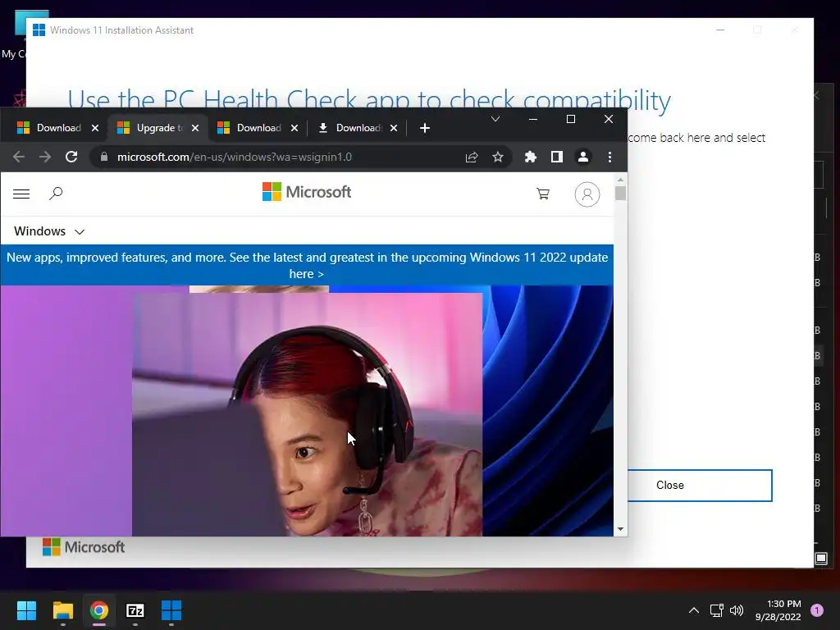
Task: Click the Chrome vertical scrollbar thumb
Action: click(620, 193)
